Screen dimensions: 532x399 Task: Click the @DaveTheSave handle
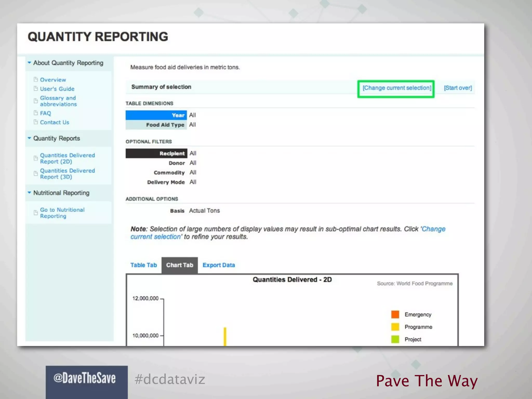[85, 378]
